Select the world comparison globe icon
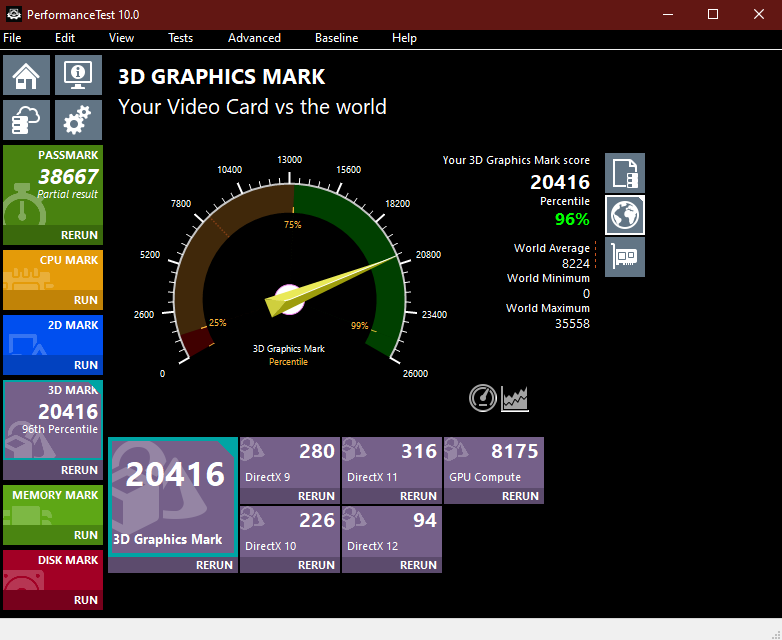This screenshot has width=782, height=640. pyautogui.click(x=625, y=215)
